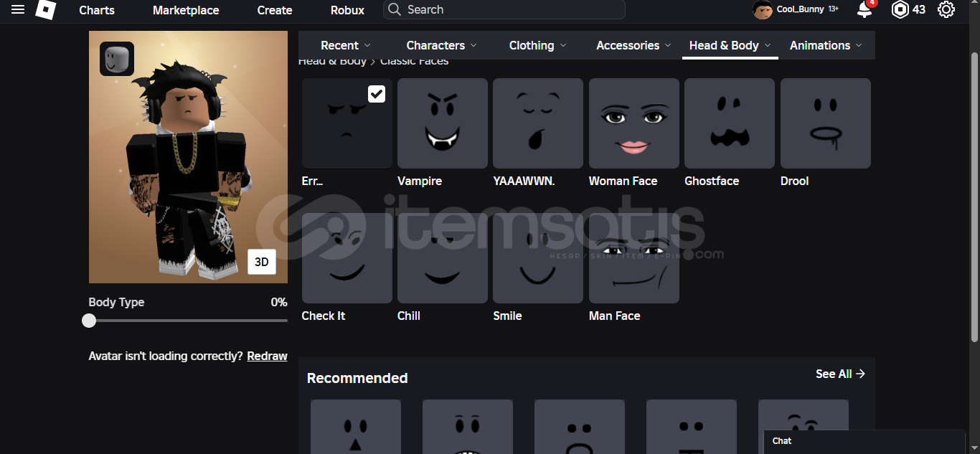
Task: Select the YAAAWWN. face
Action: 538,123
